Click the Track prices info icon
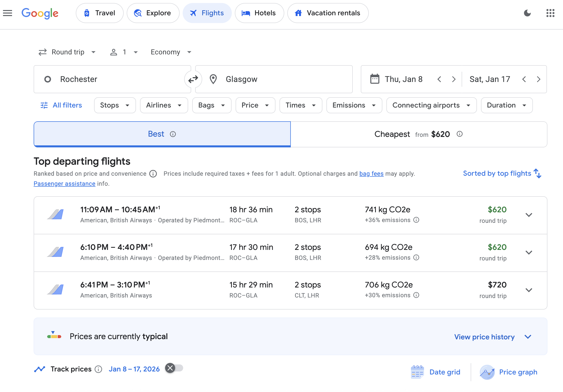563x392 pixels. (98, 369)
